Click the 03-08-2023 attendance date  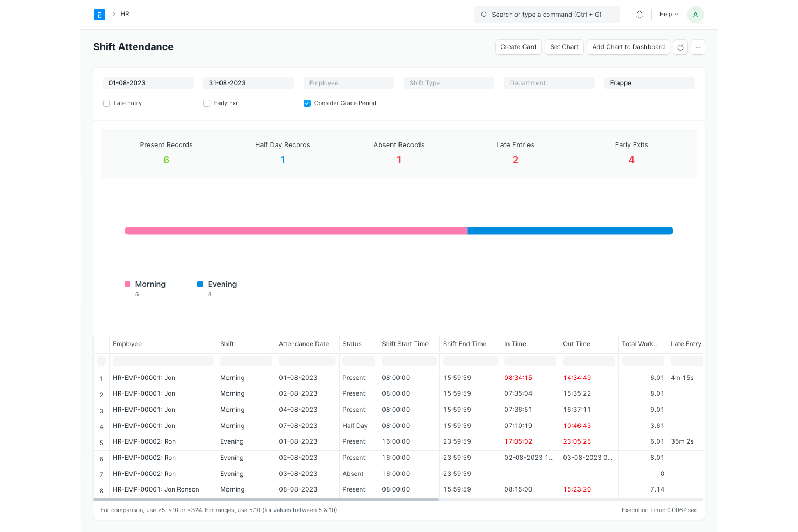pos(298,474)
